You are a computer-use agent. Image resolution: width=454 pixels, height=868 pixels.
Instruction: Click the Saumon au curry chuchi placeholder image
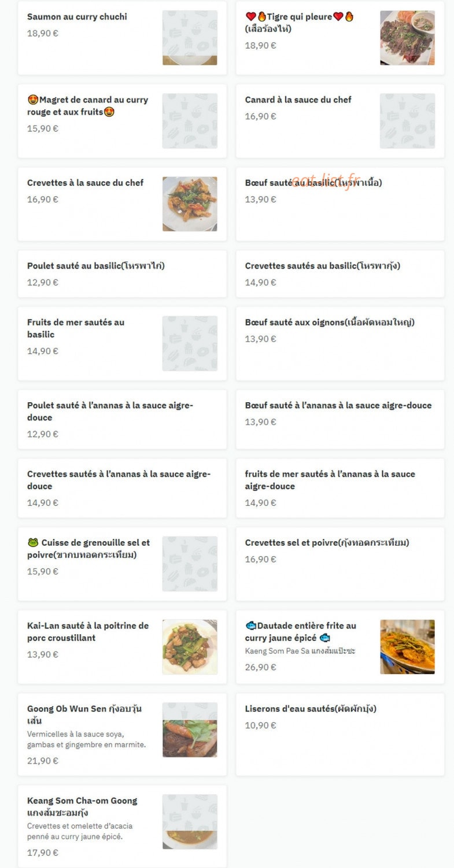190,38
